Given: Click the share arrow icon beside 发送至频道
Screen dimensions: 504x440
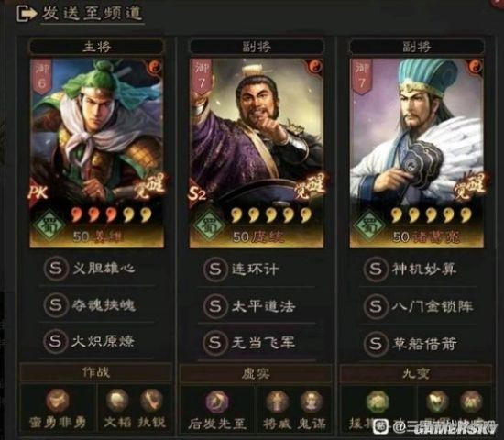Looking at the screenshot, I should 27,14.
